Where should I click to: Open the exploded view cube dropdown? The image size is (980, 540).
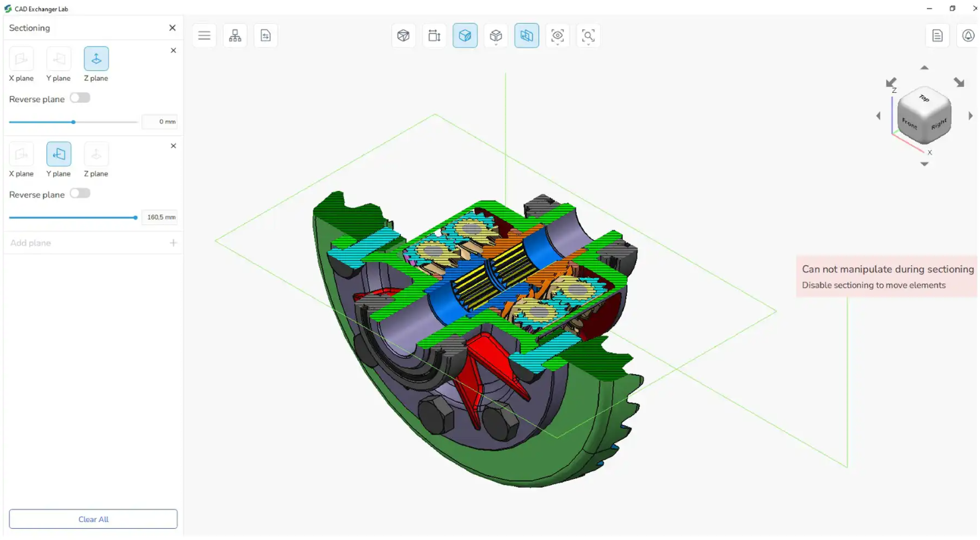coord(496,36)
